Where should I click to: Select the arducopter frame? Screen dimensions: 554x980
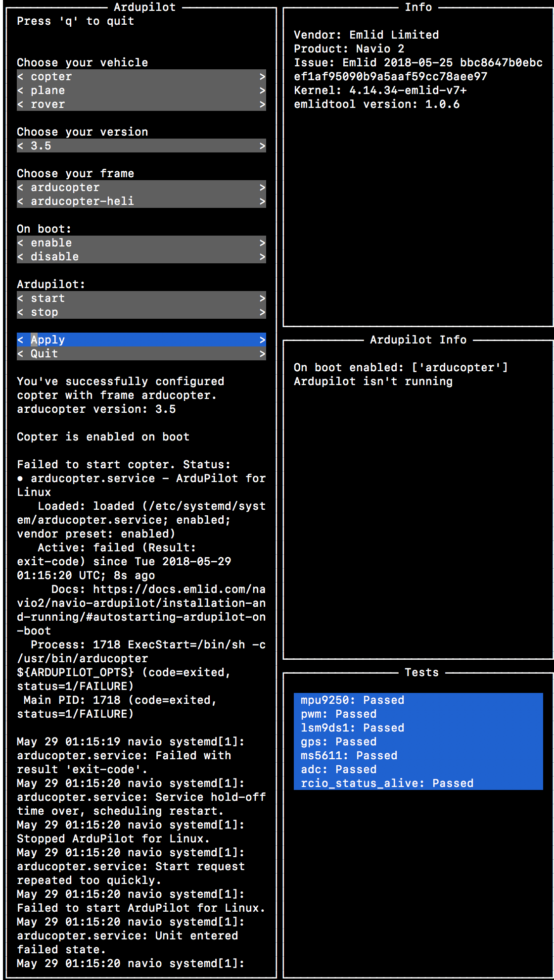[x=141, y=187]
